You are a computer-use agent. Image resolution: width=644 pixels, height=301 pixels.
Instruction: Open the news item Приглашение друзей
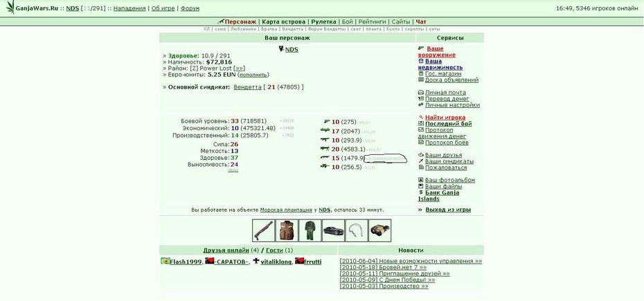tap(395, 273)
